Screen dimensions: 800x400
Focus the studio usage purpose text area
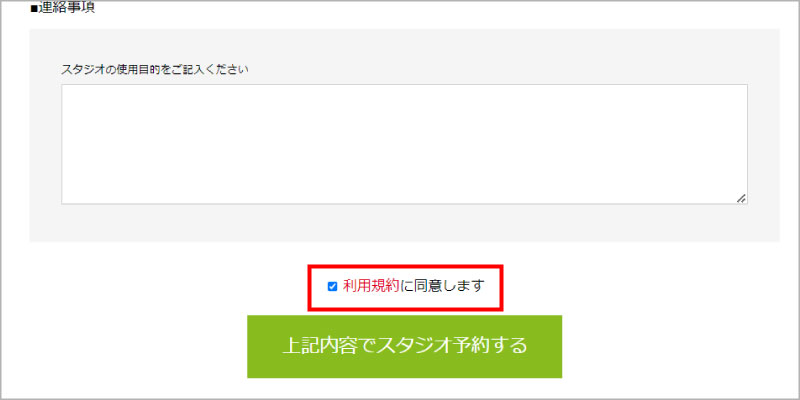(x=405, y=144)
